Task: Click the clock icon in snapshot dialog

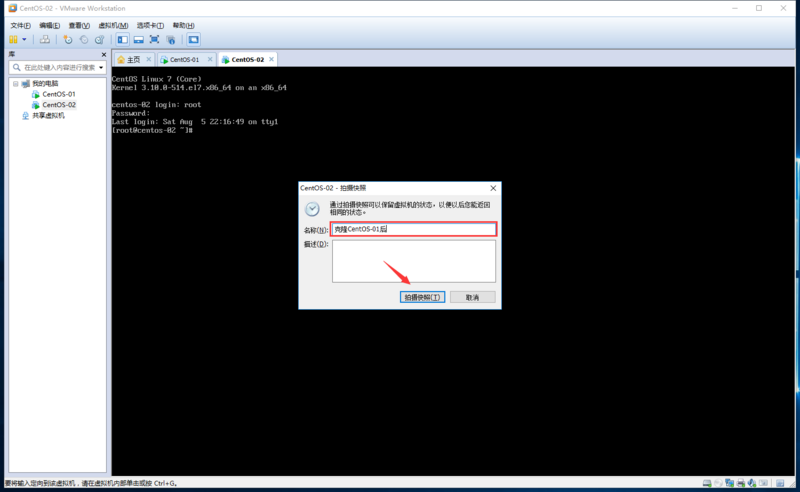Action: 312,209
